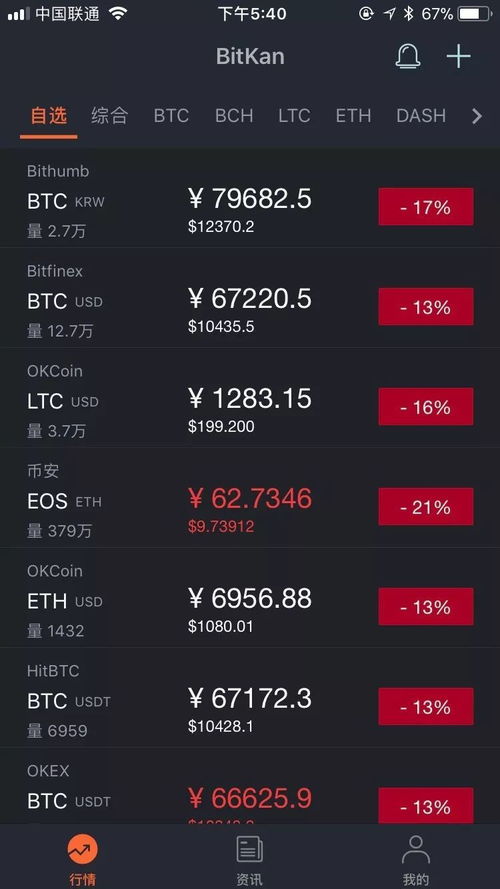Switch to the ETH tab

pos(353,116)
